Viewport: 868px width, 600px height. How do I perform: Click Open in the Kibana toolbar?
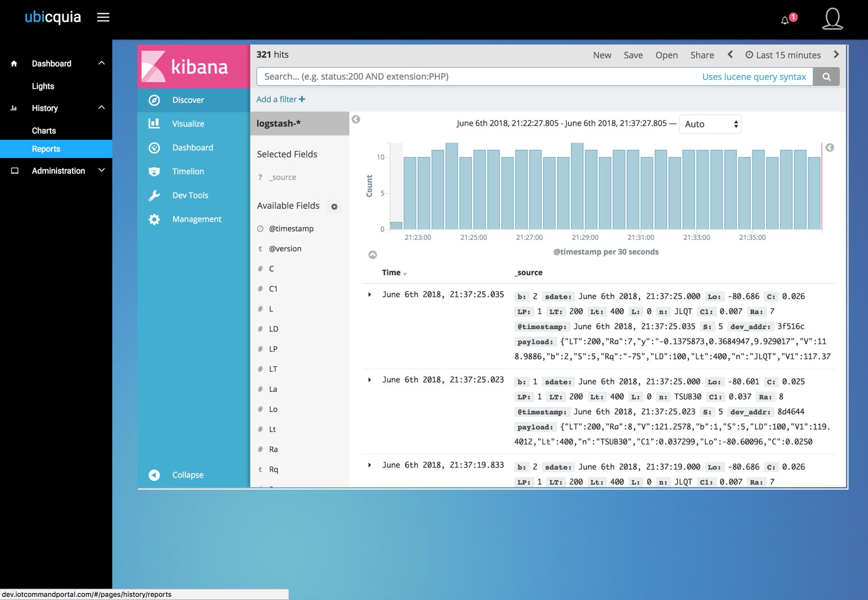click(667, 55)
